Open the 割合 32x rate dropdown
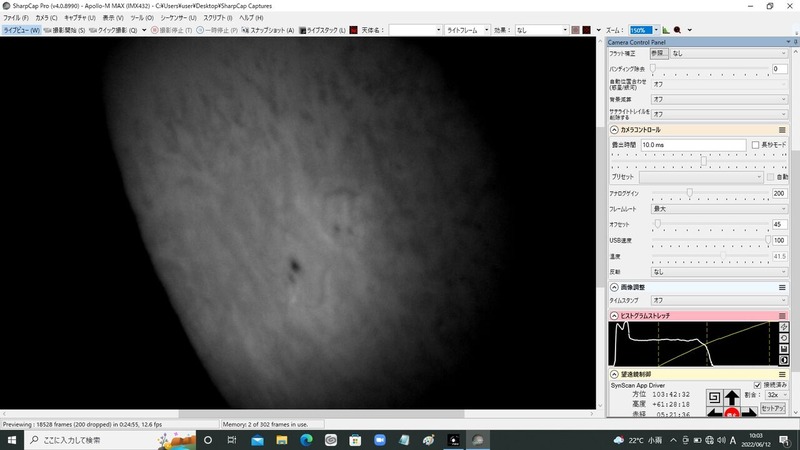Image resolution: width=800 pixels, height=450 pixels. click(x=776, y=395)
